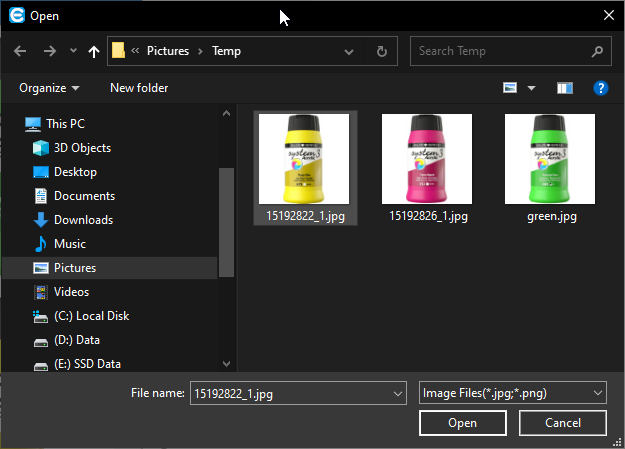Expand the address bar history dropdown
This screenshot has height=449, width=625.
coord(348,51)
